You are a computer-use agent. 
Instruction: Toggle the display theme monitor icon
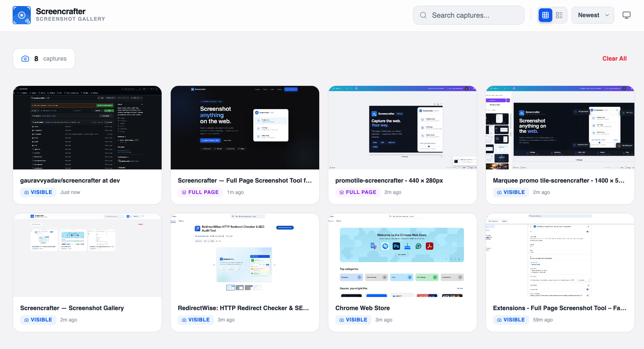pos(626,15)
